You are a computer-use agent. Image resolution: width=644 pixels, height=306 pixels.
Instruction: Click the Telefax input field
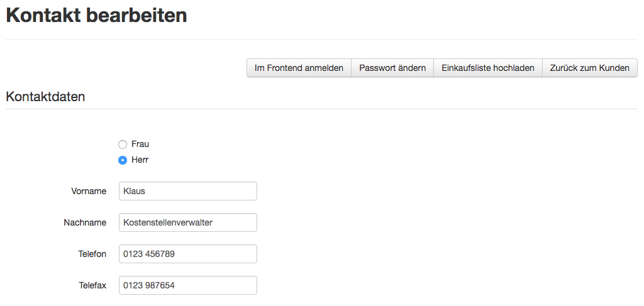(x=187, y=285)
